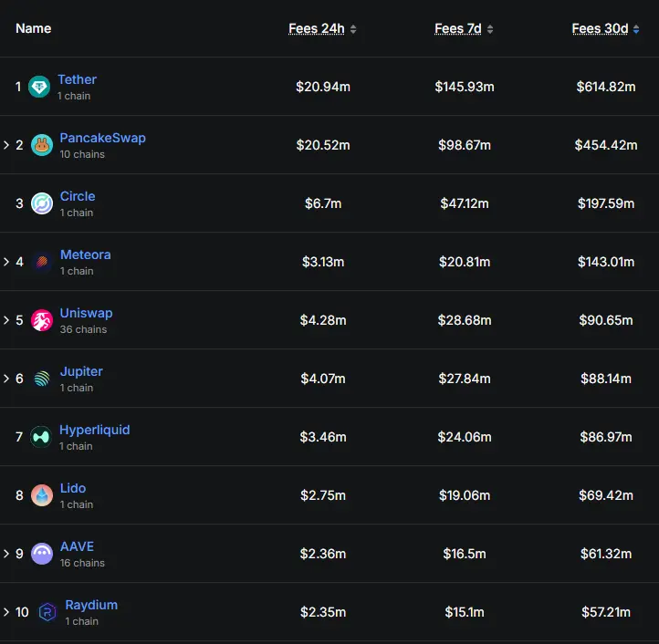Image resolution: width=659 pixels, height=644 pixels.
Task: Expand the PancakeSwap row chevron
Action: pos(6,145)
